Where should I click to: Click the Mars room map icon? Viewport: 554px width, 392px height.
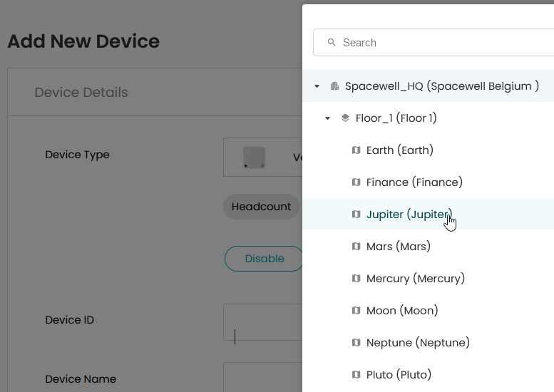[x=356, y=246]
